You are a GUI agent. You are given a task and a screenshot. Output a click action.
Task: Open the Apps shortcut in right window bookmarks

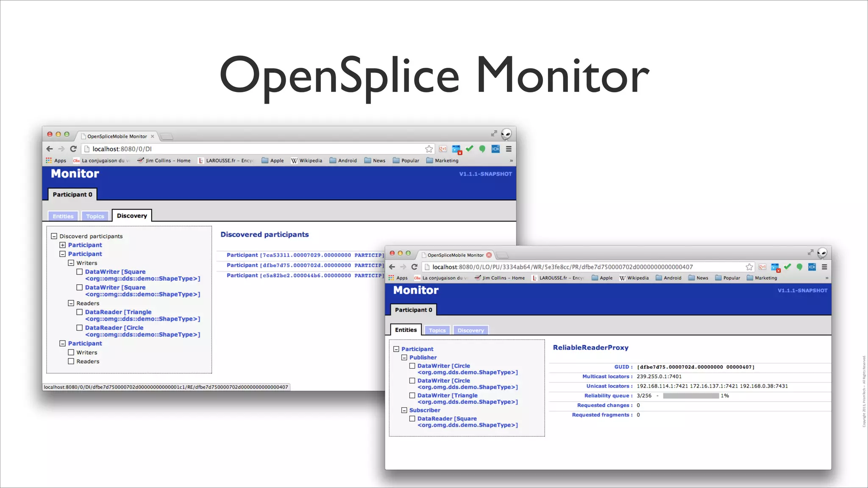(x=398, y=278)
